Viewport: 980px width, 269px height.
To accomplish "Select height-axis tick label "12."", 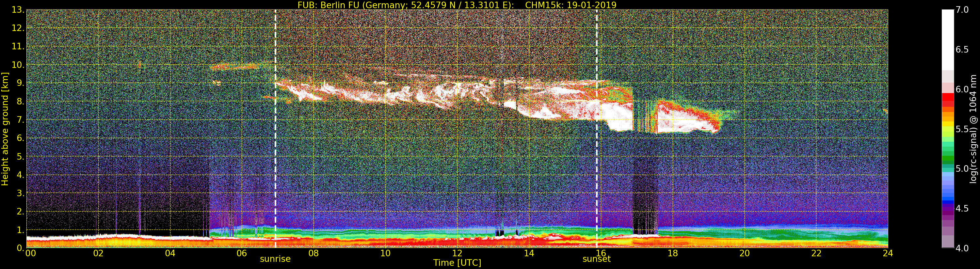I will (x=18, y=28).
